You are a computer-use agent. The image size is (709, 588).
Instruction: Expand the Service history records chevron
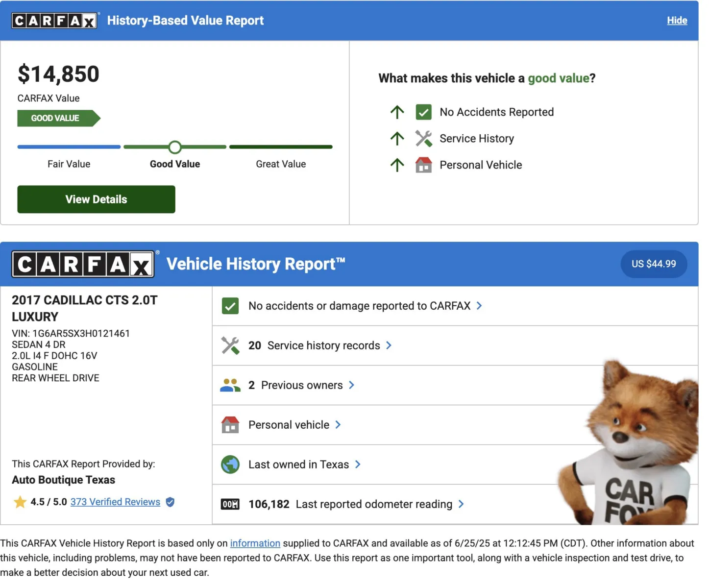click(389, 346)
